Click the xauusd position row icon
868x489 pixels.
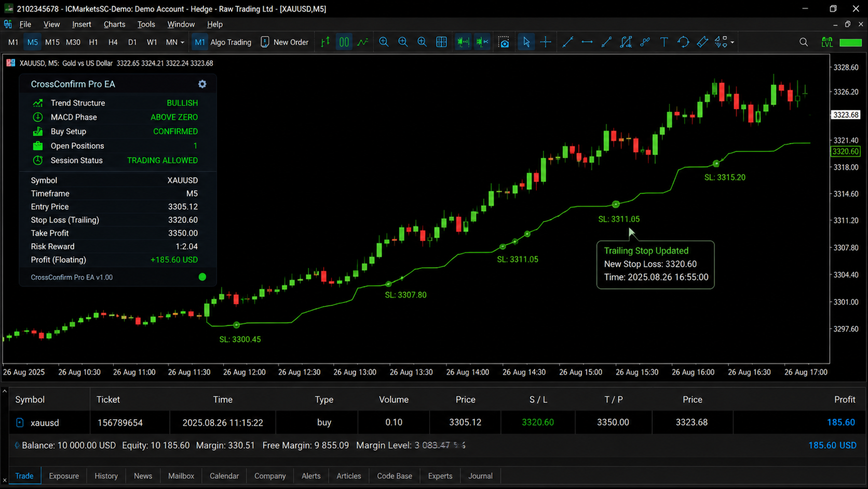[20, 422]
